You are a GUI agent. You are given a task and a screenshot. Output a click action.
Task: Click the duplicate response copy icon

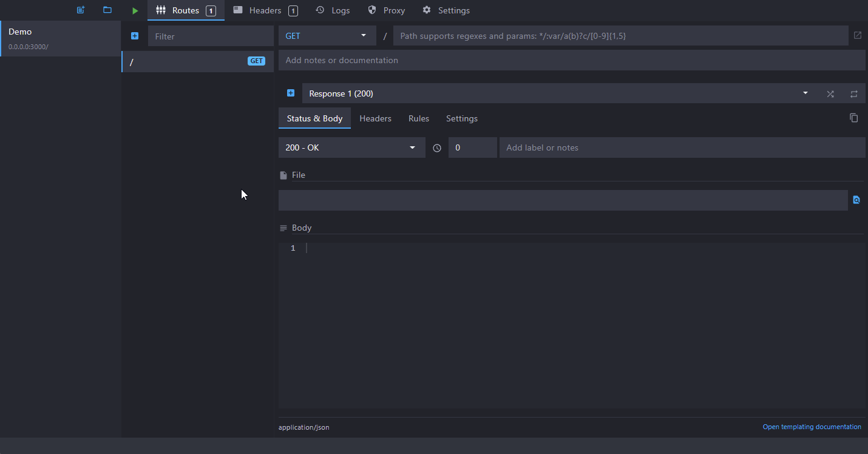click(853, 118)
